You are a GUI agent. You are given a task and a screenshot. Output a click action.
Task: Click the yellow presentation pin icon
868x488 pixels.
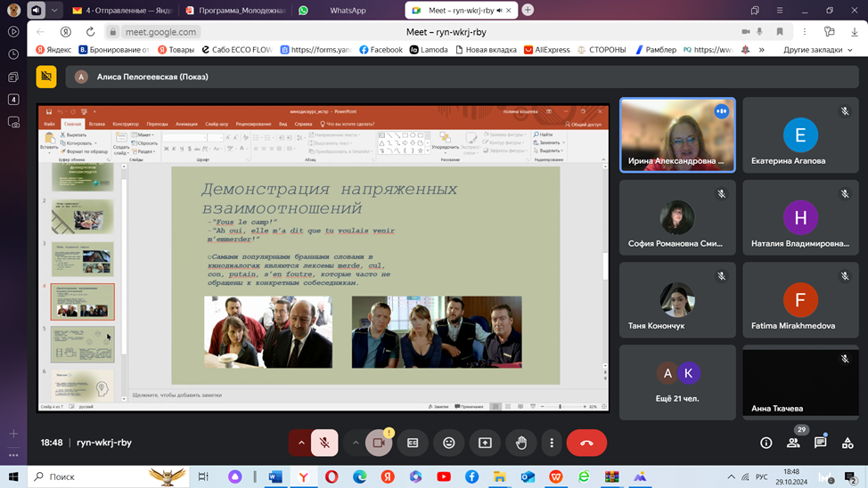pos(46,77)
